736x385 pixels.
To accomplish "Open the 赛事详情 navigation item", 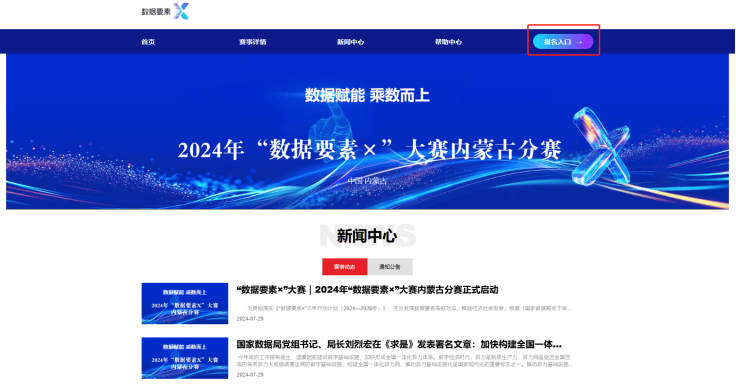I will click(253, 42).
